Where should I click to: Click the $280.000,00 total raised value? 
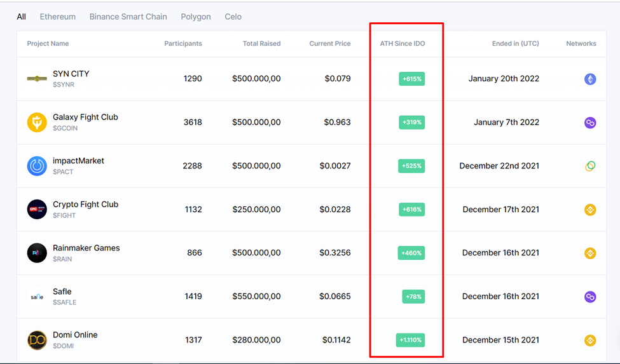pos(257,340)
